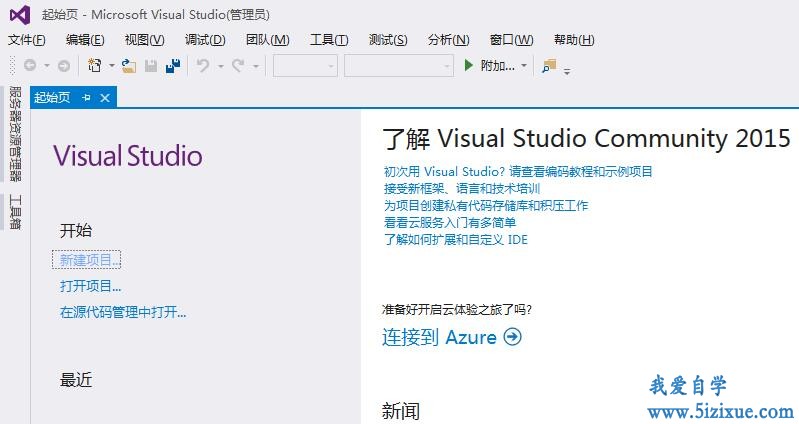Open the 看看云服务入门有多简单 link
This screenshot has width=799, height=424.
point(450,223)
